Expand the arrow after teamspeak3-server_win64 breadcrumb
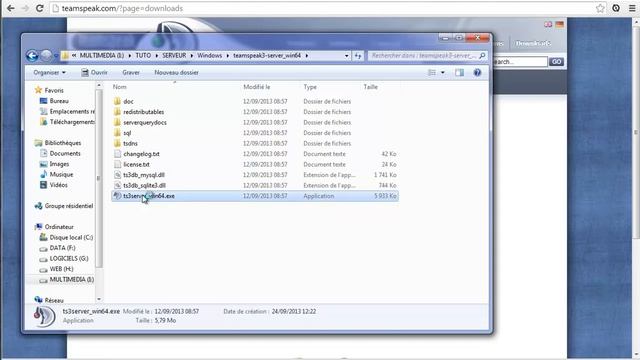Screen dimensions: 640x360 307,56
